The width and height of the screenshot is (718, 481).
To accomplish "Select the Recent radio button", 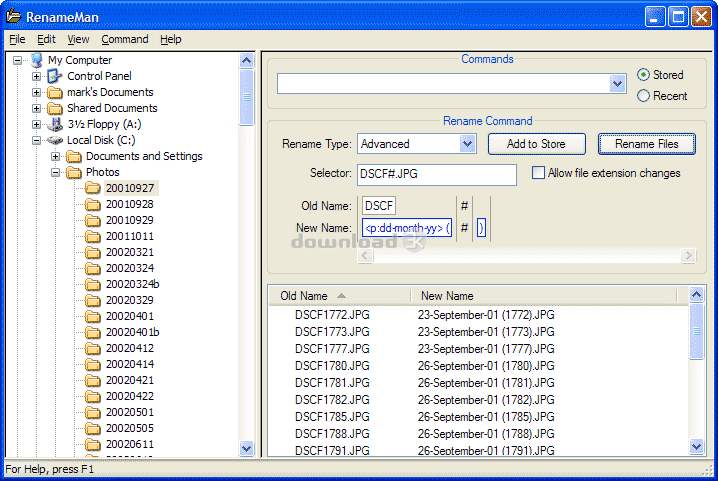I will (x=644, y=96).
